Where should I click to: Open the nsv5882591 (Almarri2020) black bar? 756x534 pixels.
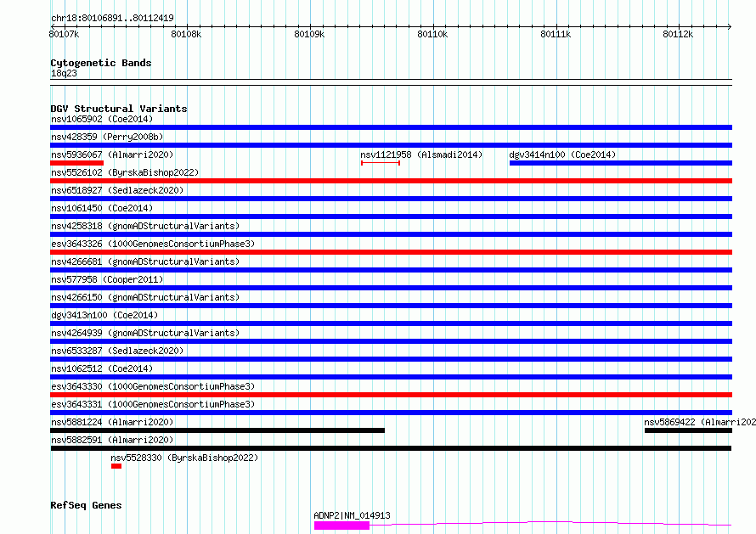pyautogui.click(x=391, y=448)
